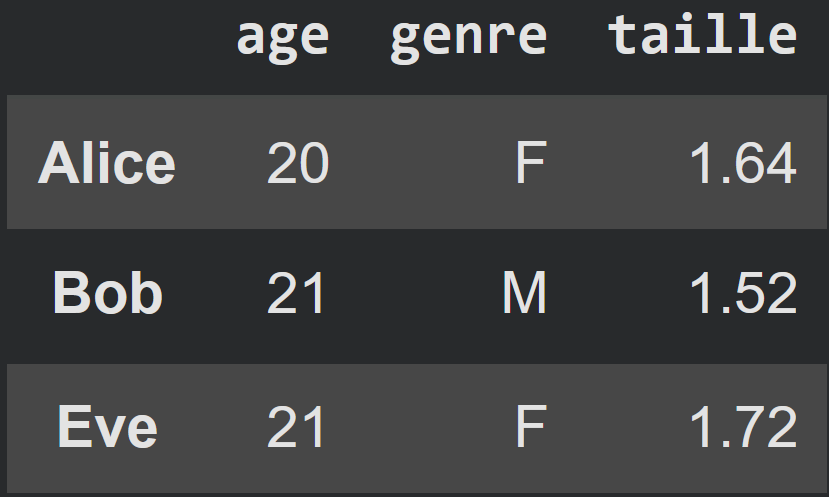Click Eve's age cell
Image resolution: width=829 pixels, height=497 pixels.
coord(297,428)
